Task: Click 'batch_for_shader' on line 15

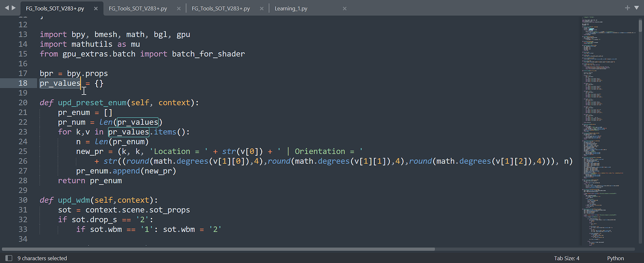Action: [209, 54]
